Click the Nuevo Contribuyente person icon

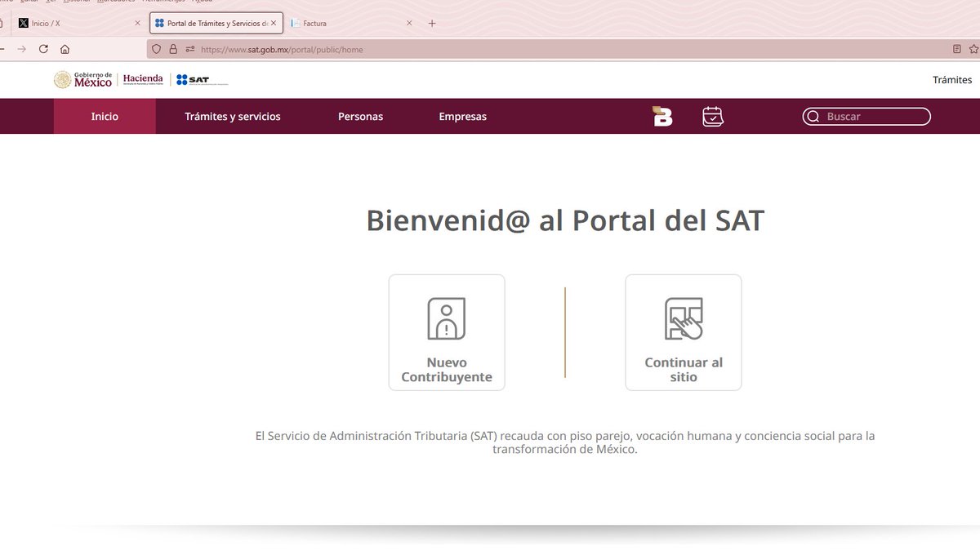click(x=447, y=318)
